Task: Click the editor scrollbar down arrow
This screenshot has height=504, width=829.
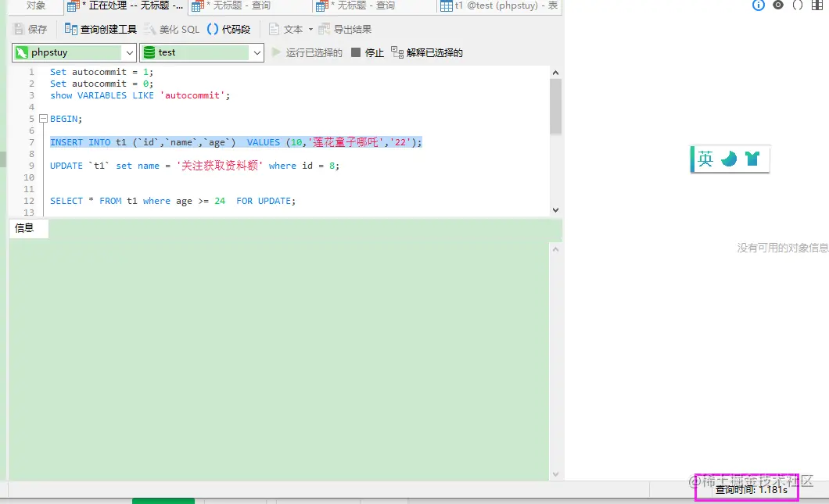Action: click(x=555, y=209)
